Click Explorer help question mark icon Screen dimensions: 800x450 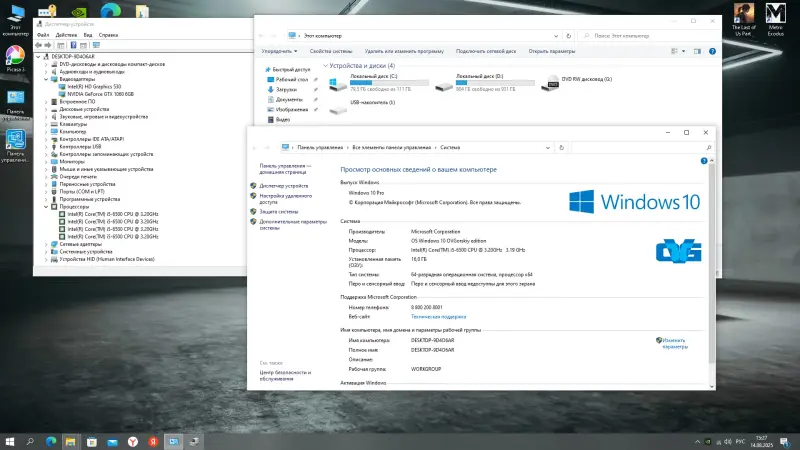click(712, 51)
